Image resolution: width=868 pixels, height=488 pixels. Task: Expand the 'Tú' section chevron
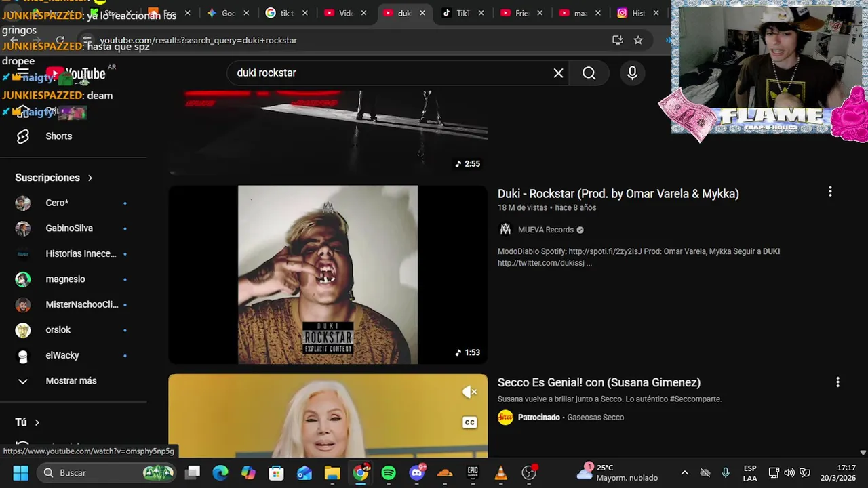[37, 422]
